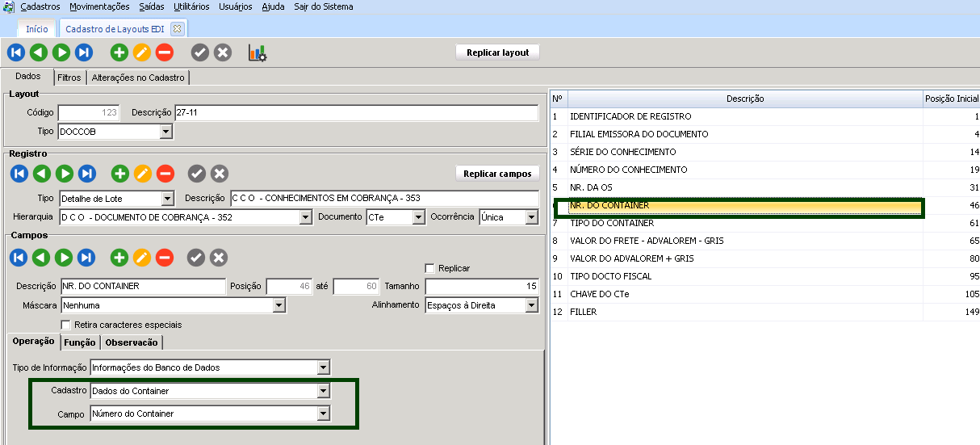Open the Alinhamento dropdown

pyautogui.click(x=531, y=305)
